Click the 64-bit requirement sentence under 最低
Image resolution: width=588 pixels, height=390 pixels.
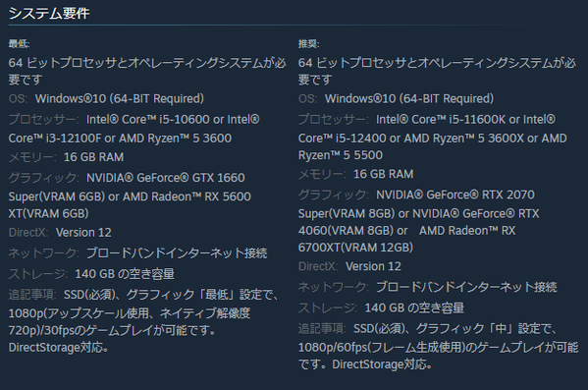(x=147, y=71)
